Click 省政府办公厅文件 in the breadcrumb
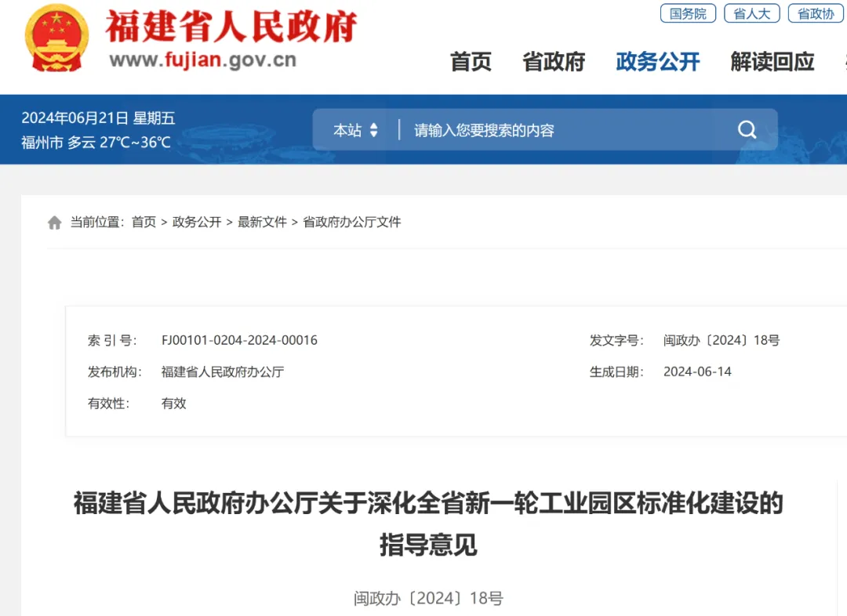This screenshot has height=616, width=847. tap(351, 223)
